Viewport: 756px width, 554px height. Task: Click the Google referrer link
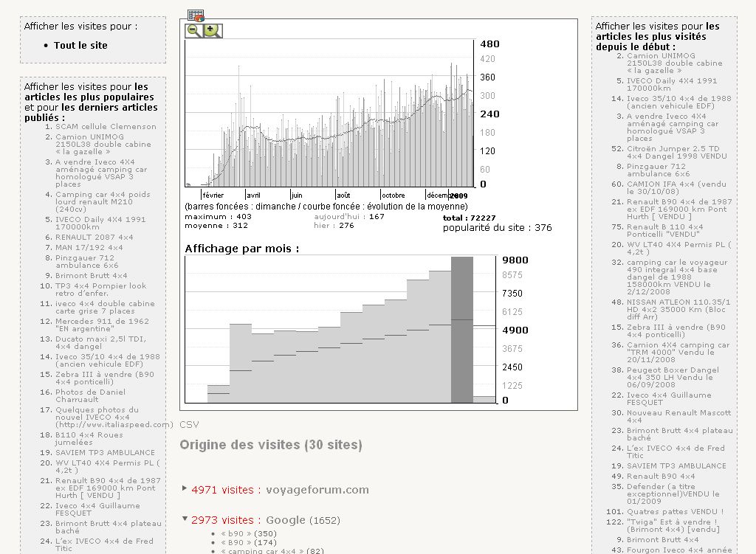[x=285, y=520]
